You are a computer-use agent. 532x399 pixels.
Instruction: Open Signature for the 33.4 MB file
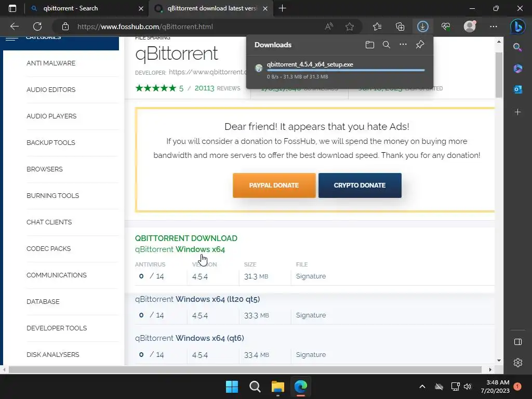click(311, 354)
